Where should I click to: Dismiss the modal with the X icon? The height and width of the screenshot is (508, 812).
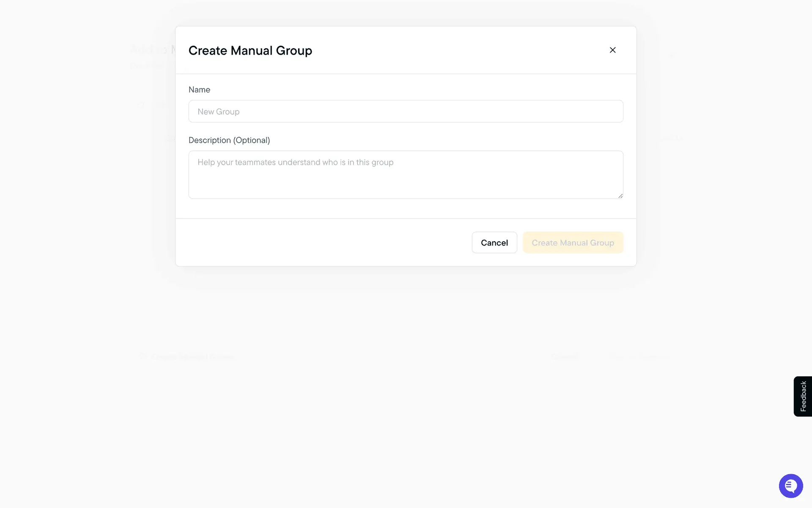612,50
